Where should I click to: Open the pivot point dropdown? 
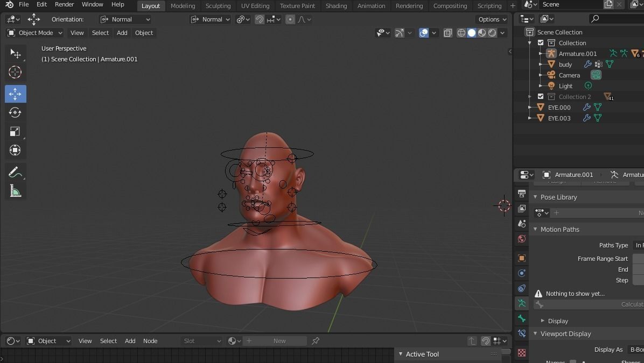tap(243, 19)
